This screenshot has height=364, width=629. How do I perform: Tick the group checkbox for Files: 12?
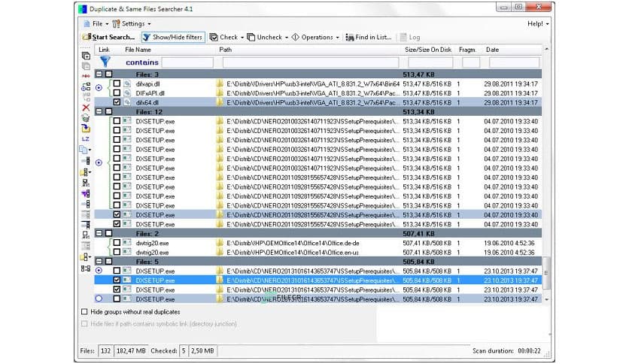point(108,111)
